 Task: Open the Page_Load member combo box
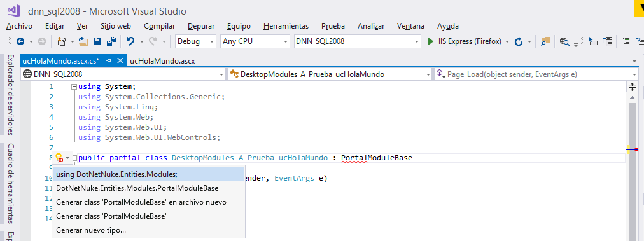[x=536, y=74]
